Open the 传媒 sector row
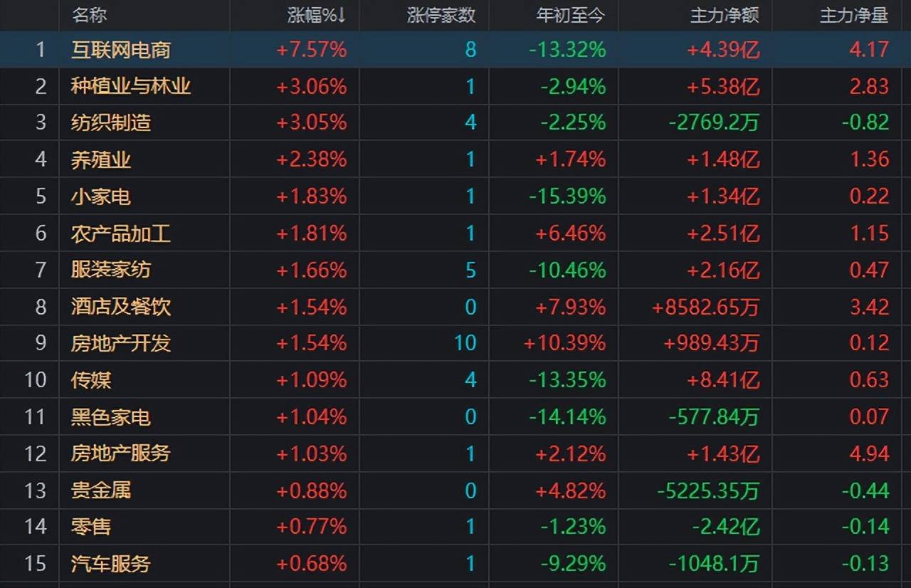 tap(91, 380)
